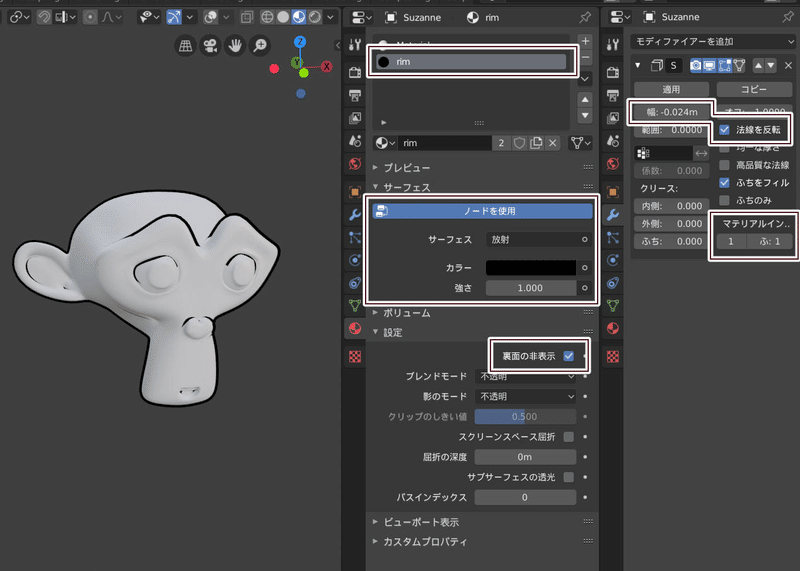
Task: Toggle modifier viewport display monitor icon
Action: (710, 65)
